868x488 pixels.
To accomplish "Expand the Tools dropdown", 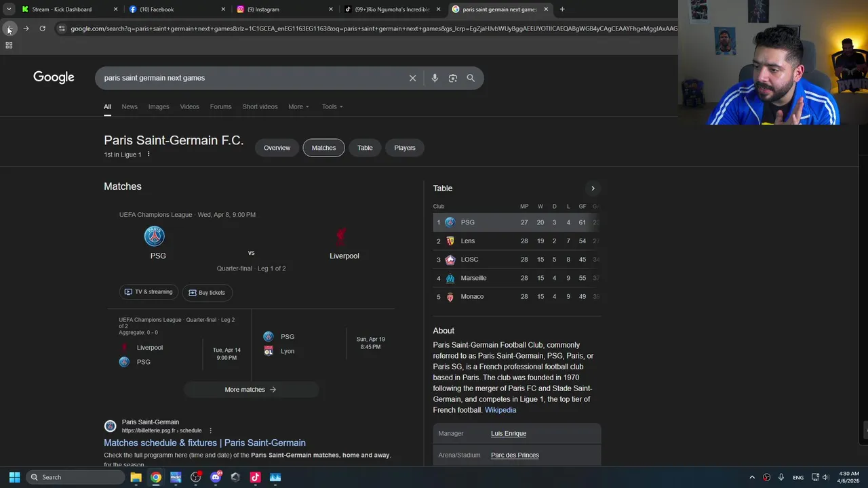I will 332,106.
